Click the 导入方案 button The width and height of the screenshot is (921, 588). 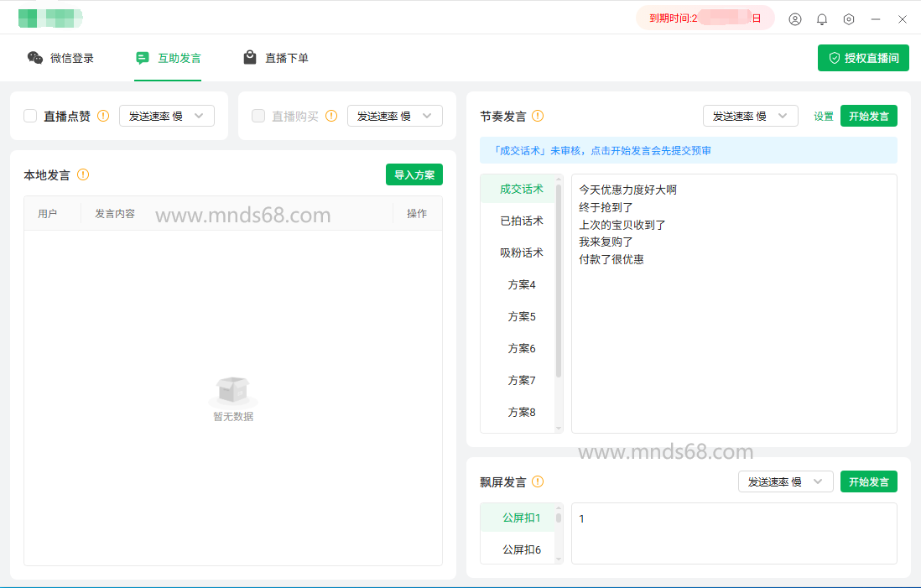[414, 174]
